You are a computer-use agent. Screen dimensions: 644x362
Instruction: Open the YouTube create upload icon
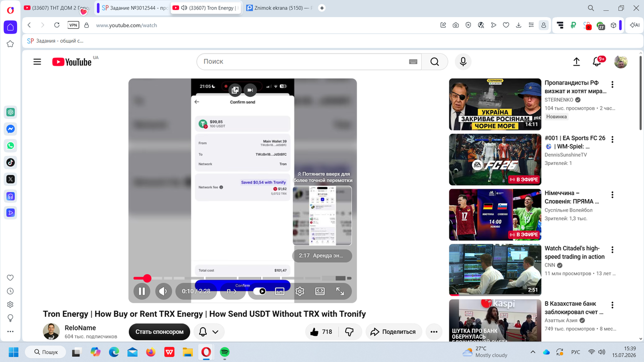point(577,61)
